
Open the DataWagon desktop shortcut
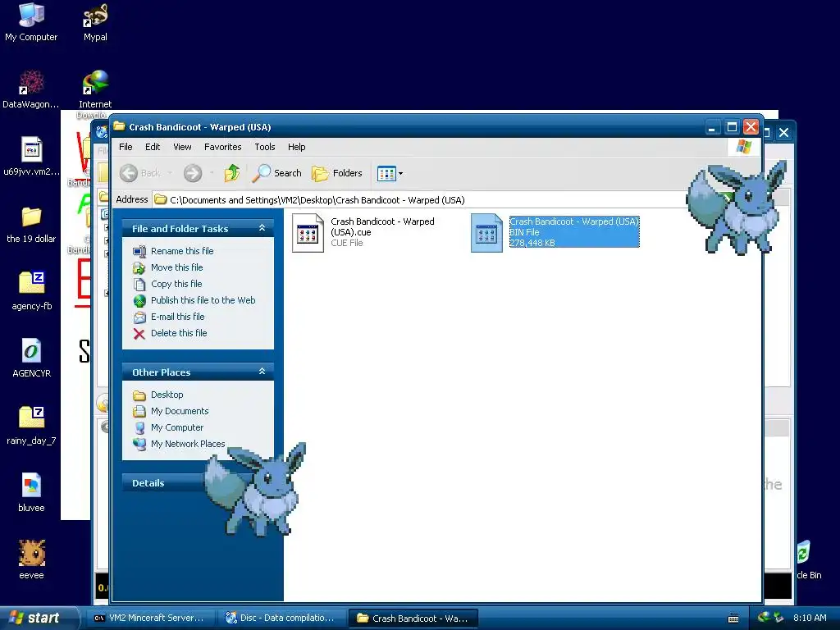31,89
